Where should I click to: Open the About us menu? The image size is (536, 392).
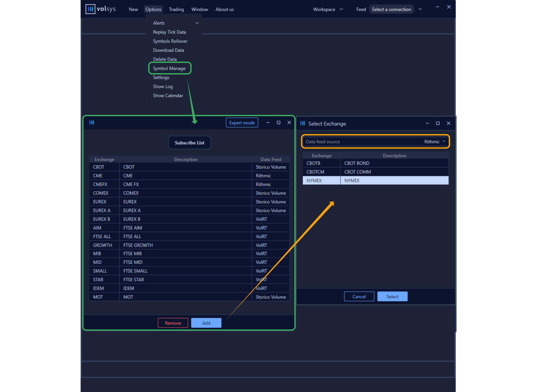coord(224,9)
